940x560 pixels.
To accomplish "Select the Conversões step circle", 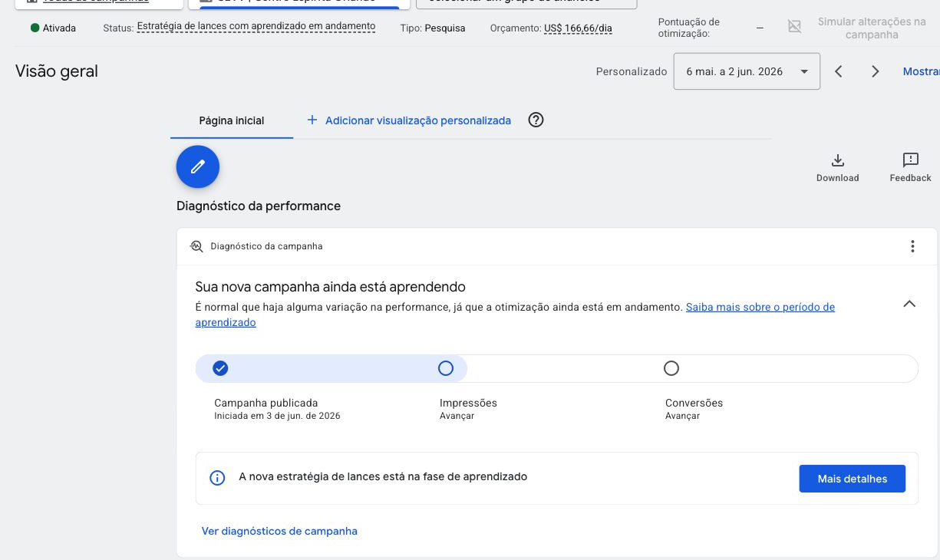I will (671, 368).
